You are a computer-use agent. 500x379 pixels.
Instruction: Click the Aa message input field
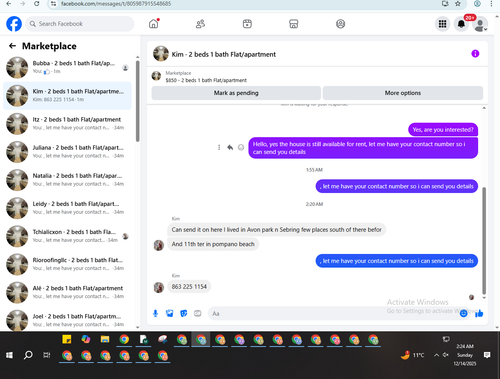[333, 313]
